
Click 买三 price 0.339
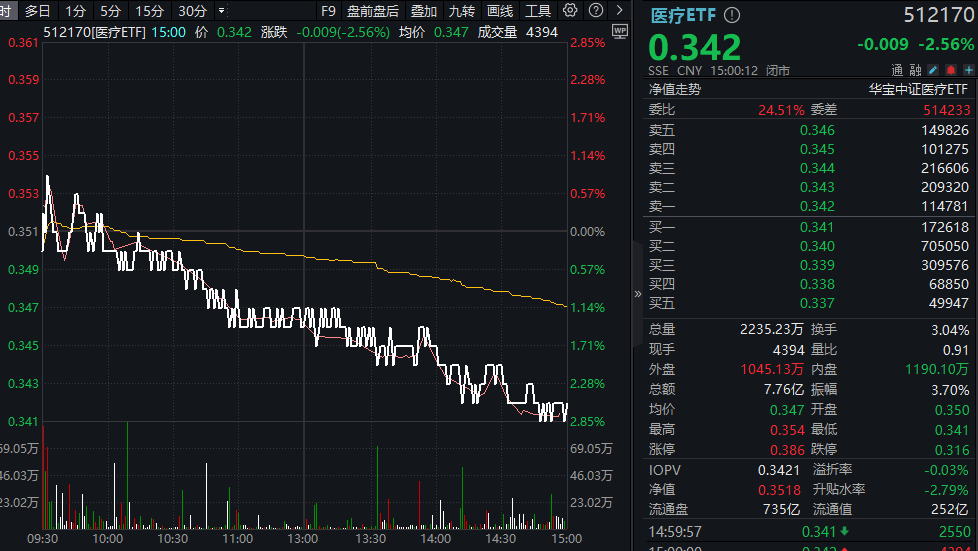click(817, 265)
